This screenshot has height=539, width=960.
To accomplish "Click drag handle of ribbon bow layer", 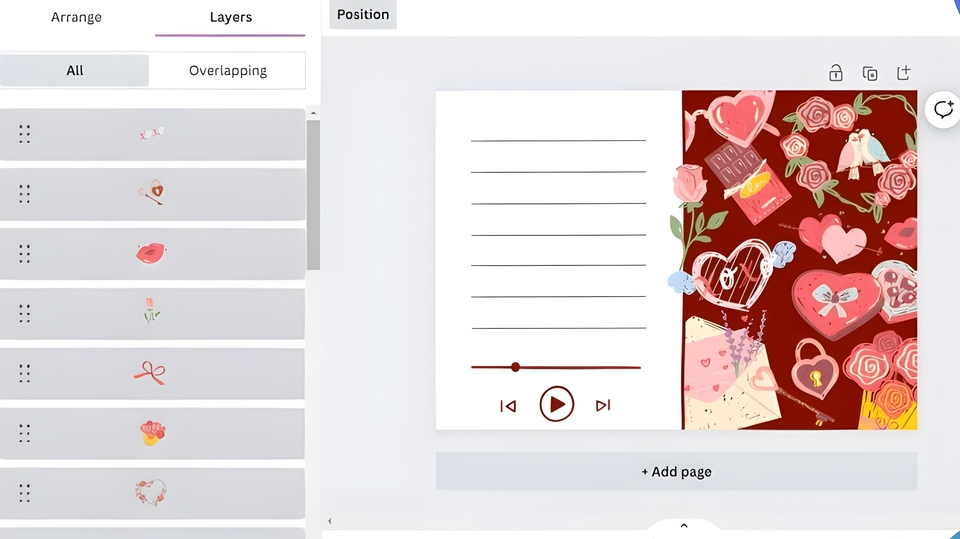I will click(x=24, y=373).
